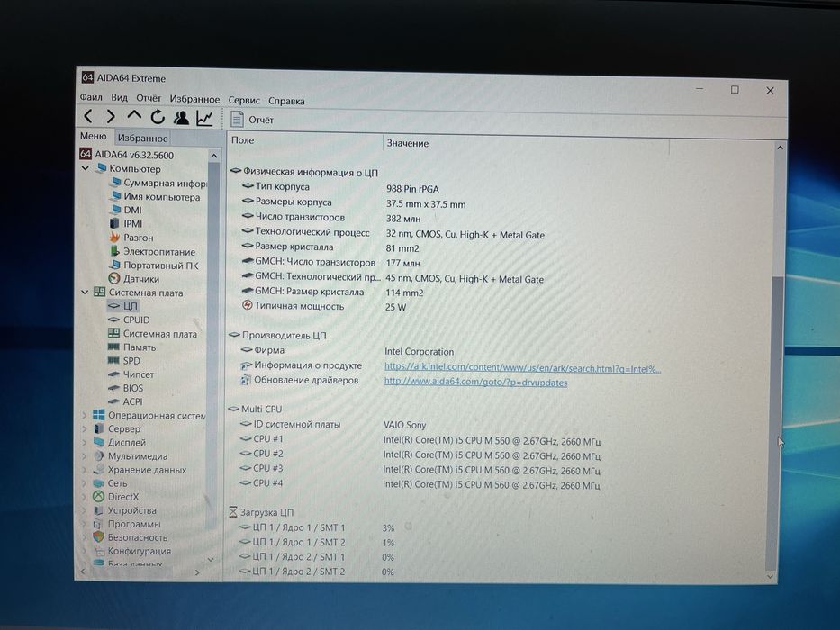Select the Программы tree item
This screenshot has width=840, height=630.
tap(127, 524)
